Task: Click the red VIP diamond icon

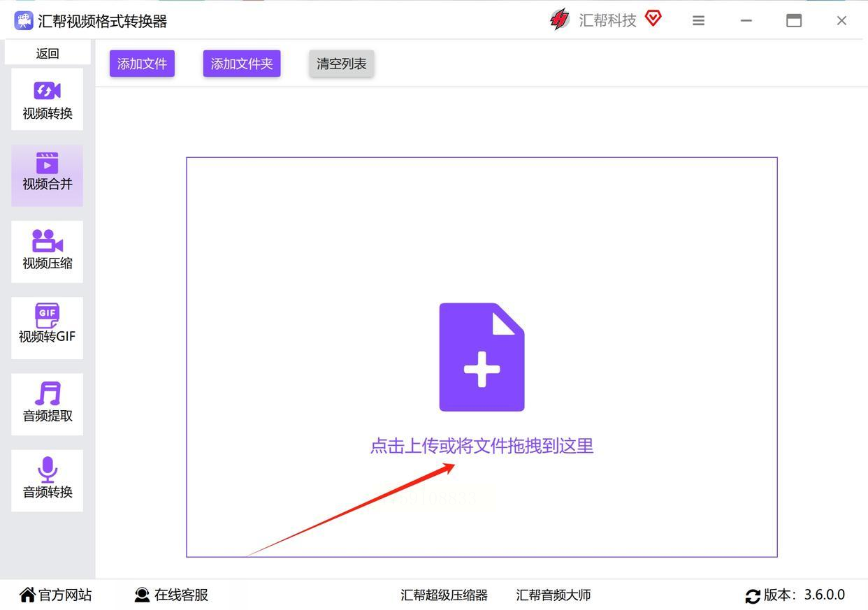Action: click(x=653, y=18)
